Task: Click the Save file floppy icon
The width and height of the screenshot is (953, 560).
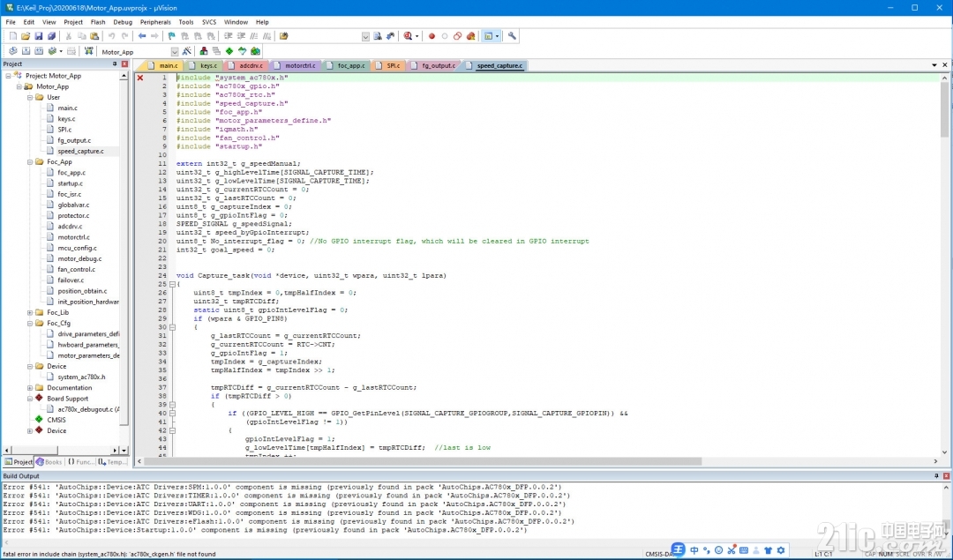Action: click(38, 36)
